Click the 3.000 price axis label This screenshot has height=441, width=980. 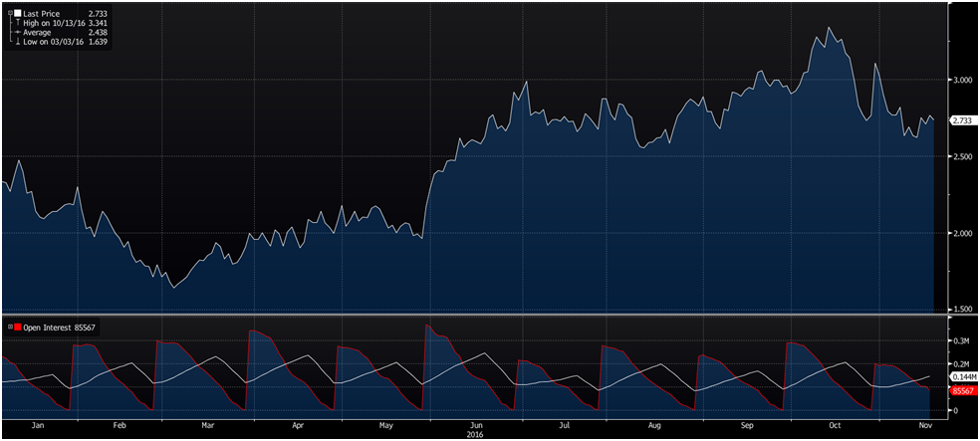coord(962,80)
